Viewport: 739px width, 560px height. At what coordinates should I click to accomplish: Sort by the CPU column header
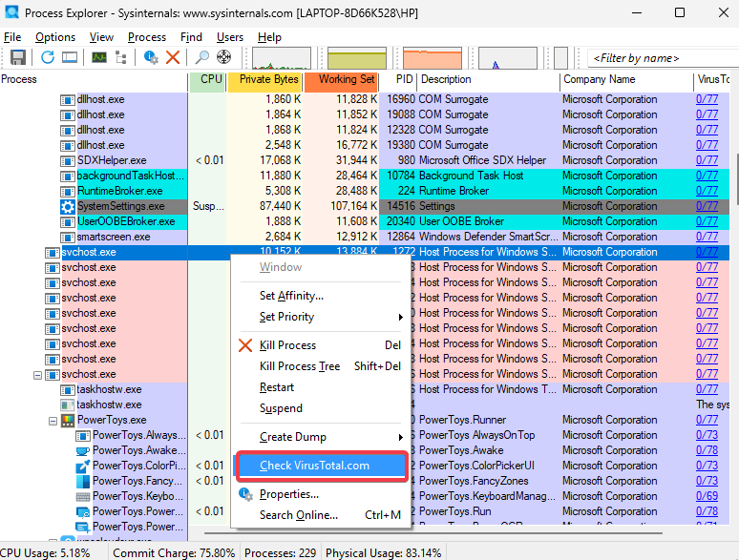coord(208,81)
